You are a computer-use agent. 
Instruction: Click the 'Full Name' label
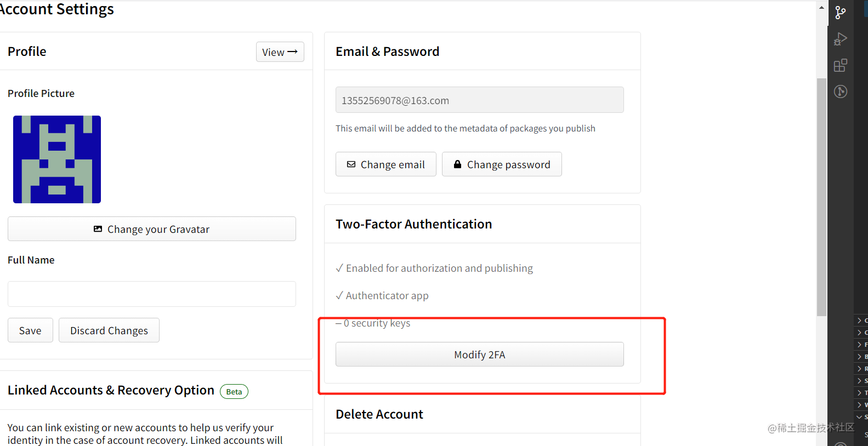click(31, 260)
